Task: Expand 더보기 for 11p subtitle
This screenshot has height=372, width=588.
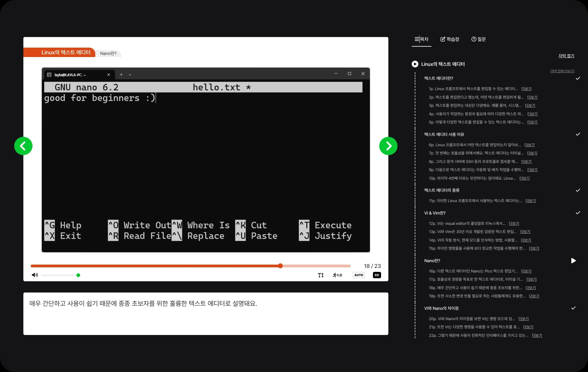Action: click(x=530, y=201)
